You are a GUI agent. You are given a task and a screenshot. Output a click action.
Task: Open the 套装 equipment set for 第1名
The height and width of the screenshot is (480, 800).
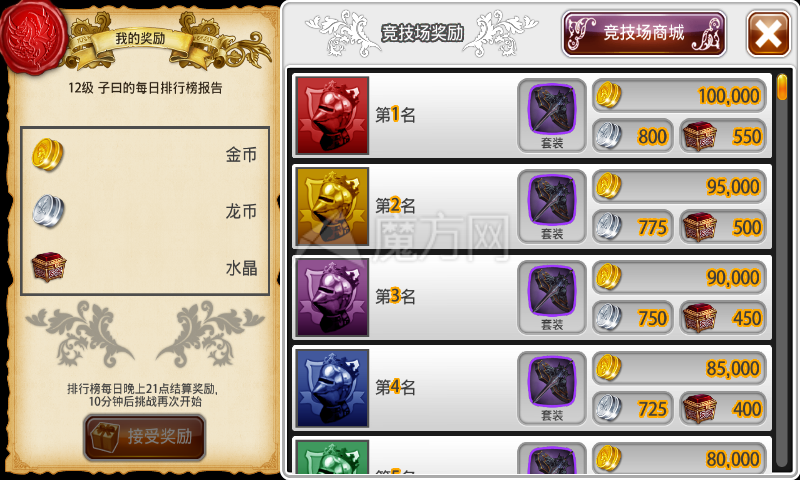pos(552,115)
